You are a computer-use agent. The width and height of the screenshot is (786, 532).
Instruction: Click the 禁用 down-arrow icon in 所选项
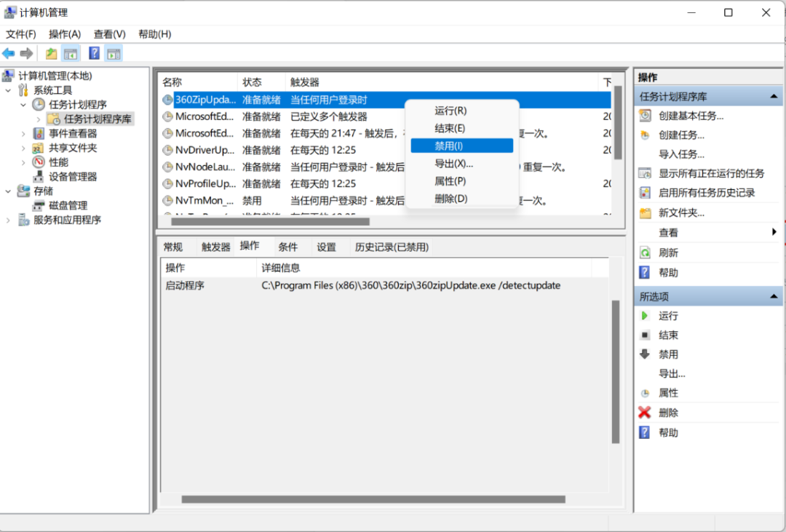pos(645,354)
